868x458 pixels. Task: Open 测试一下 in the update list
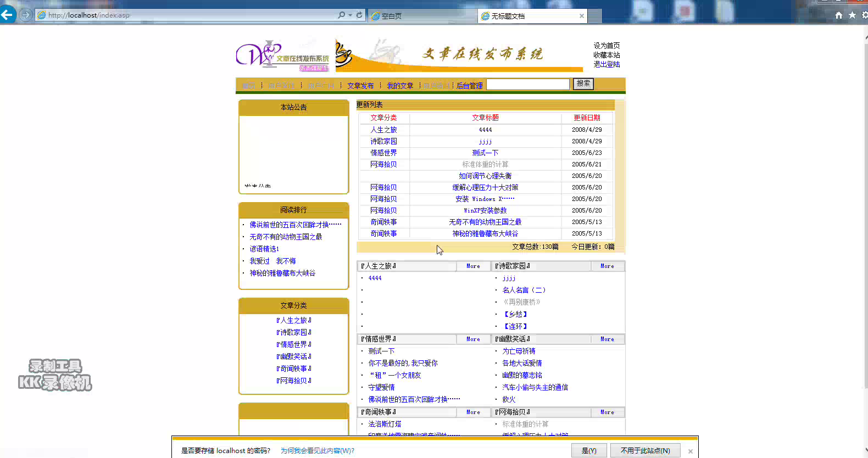coord(485,153)
